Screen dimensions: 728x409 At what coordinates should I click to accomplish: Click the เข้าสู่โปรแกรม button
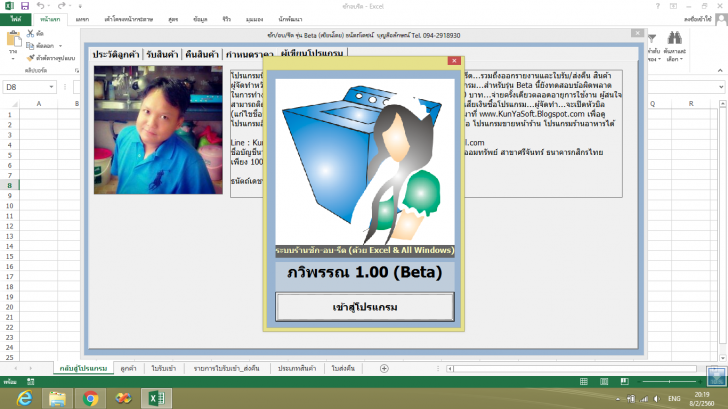tap(364, 307)
